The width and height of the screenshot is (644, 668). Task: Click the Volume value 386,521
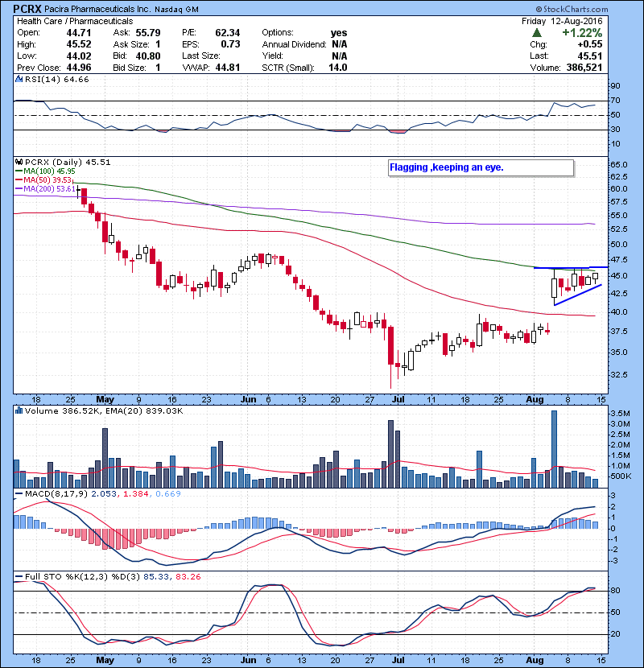(584, 68)
